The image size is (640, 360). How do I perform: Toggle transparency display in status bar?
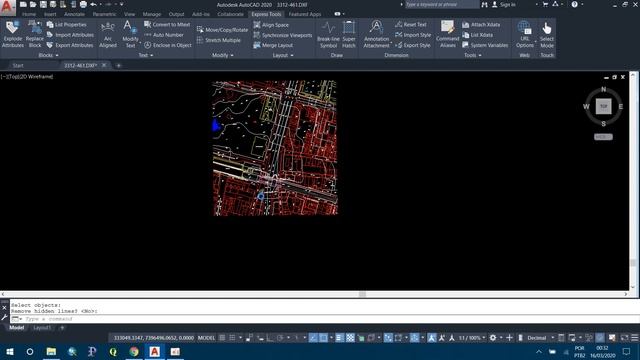pos(350,338)
